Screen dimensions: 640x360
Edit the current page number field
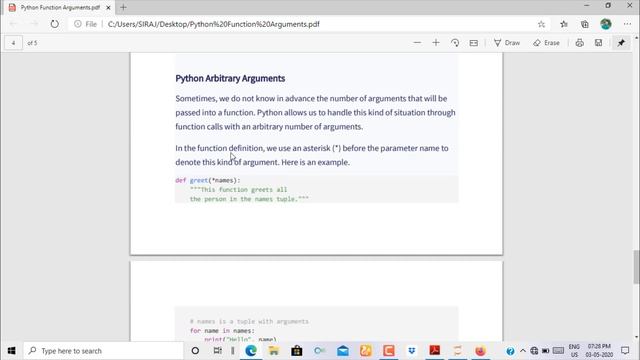(x=13, y=43)
